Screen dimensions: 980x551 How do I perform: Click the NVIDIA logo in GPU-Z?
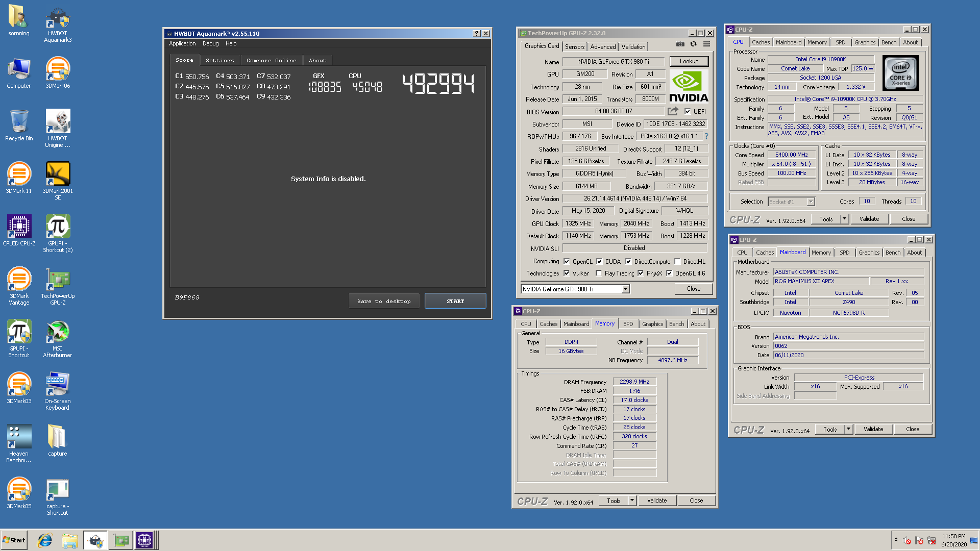tap(689, 86)
